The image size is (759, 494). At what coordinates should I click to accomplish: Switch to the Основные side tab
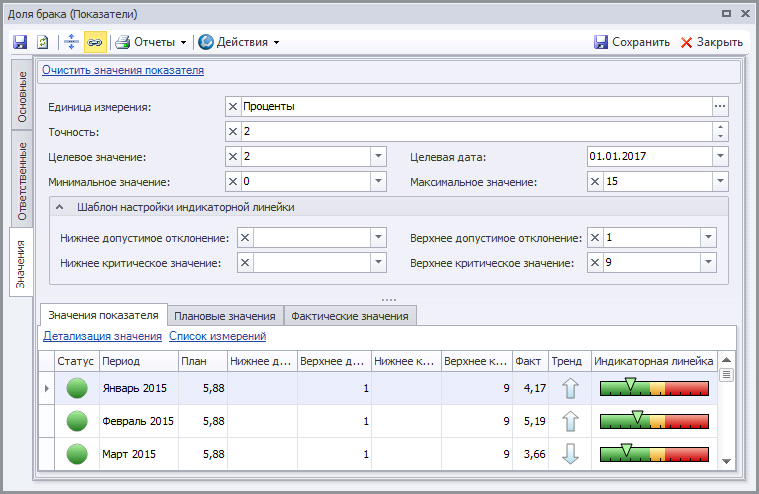point(22,96)
